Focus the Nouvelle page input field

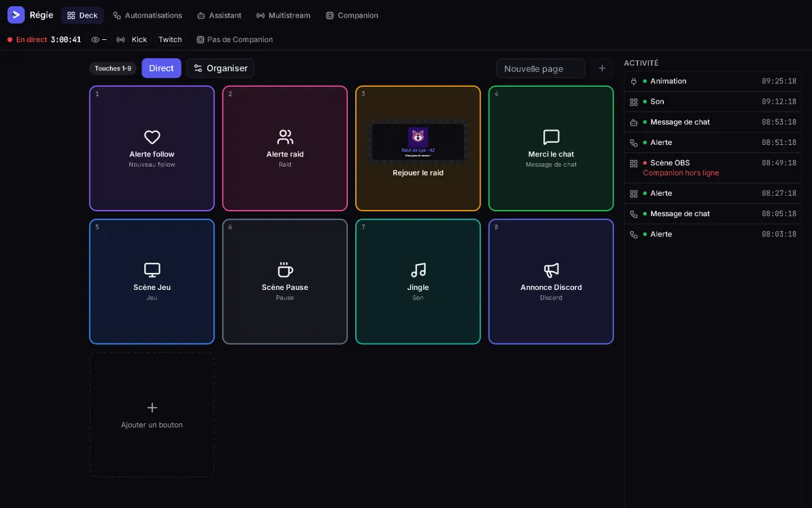click(541, 68)
